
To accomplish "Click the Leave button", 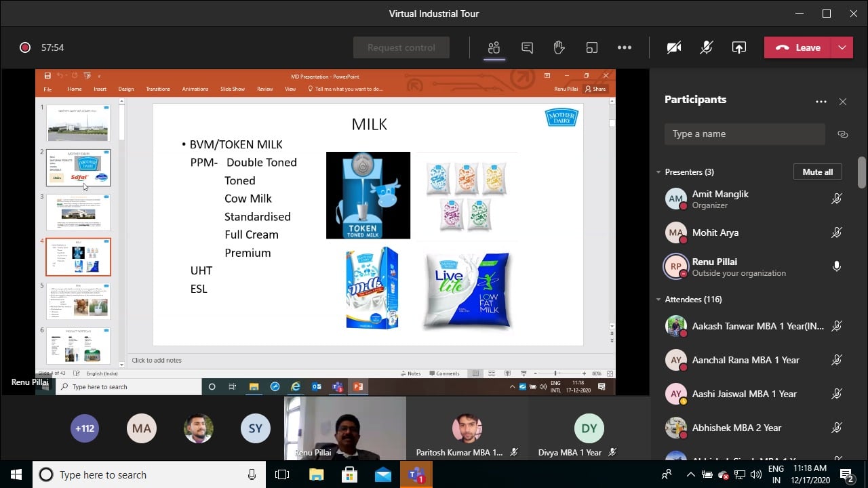I will pyautogui.click(x=797, y=47).
